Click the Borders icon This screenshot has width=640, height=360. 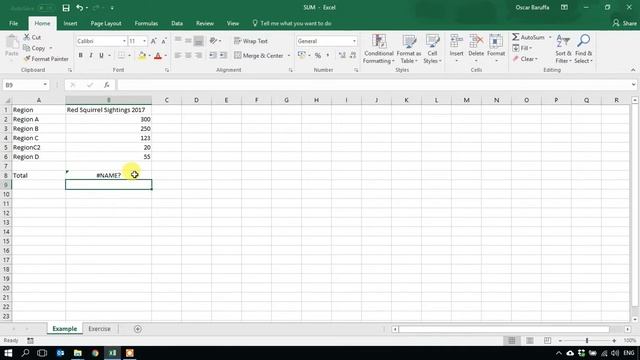pos(122,56)
